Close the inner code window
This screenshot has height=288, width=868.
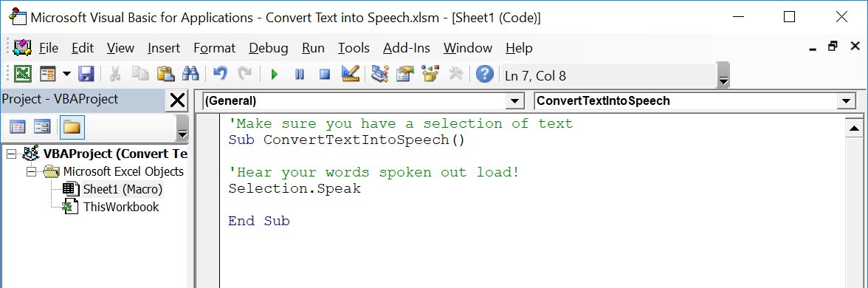(x=855, y=47)
